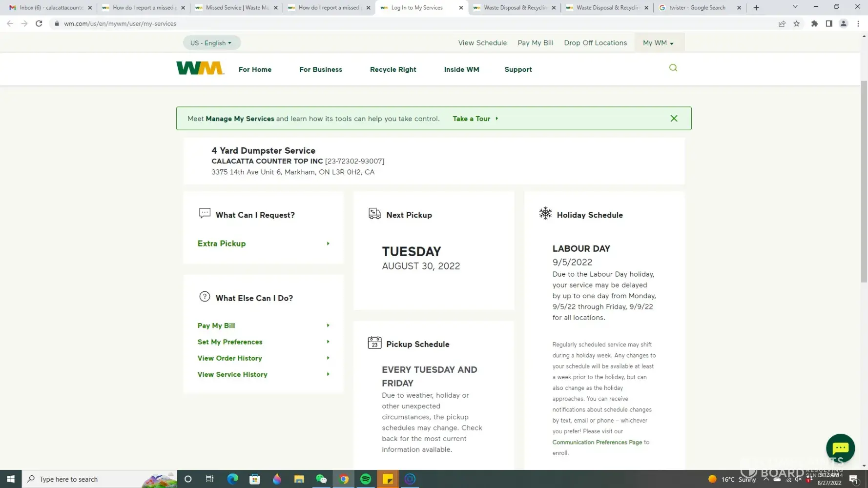
Task: Click the Next Pickup truck icon
Action: (374, 214)
